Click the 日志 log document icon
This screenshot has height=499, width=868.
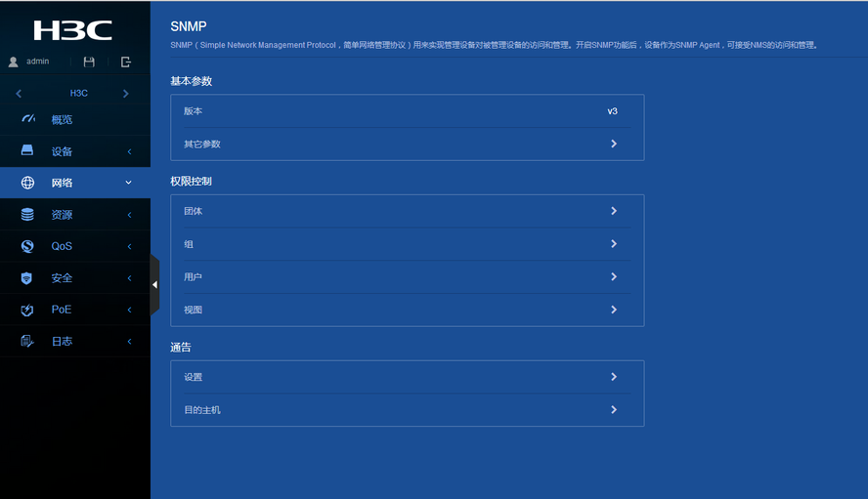pos(27,342)
